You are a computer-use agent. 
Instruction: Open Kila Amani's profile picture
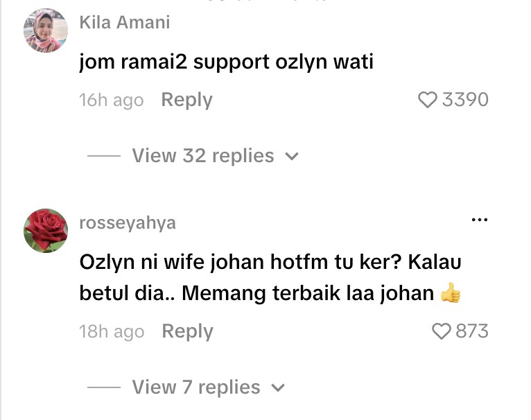pos(46,30)
